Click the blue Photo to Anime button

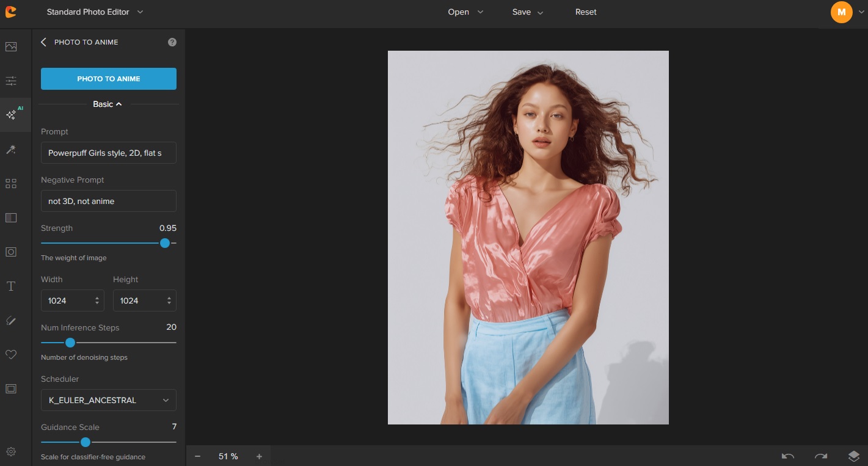coord(109,79)
